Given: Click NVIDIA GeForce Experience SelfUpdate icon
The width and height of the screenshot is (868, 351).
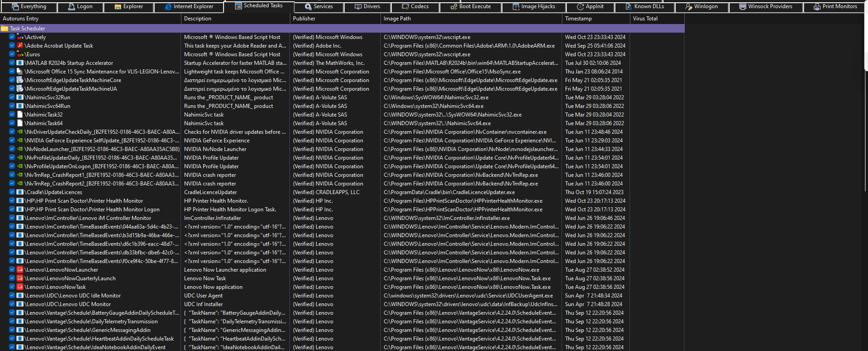Looking at the screenshot, I should coord(20,141).
